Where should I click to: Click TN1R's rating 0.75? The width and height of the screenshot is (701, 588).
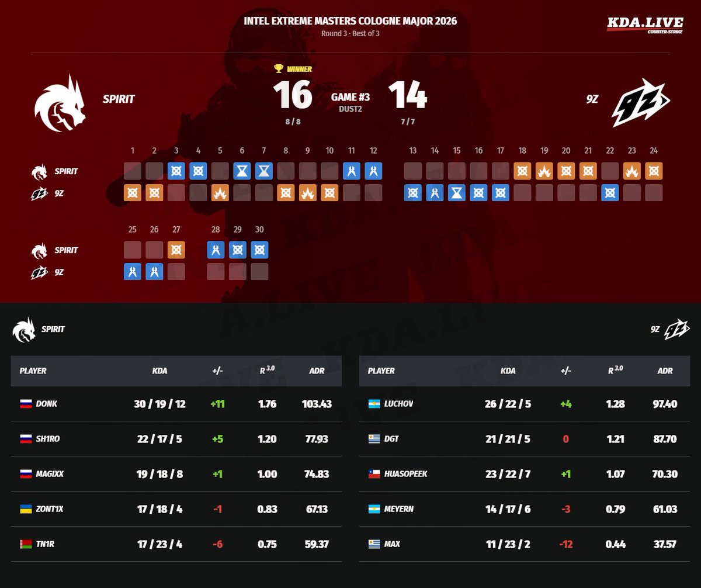pos(267,544)
